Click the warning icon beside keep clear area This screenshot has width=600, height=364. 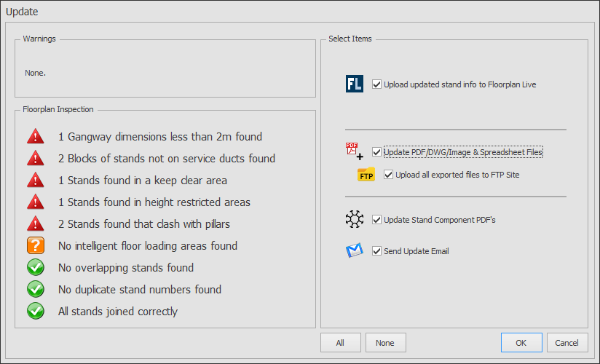pyautogui.click(x=36, y=181)
